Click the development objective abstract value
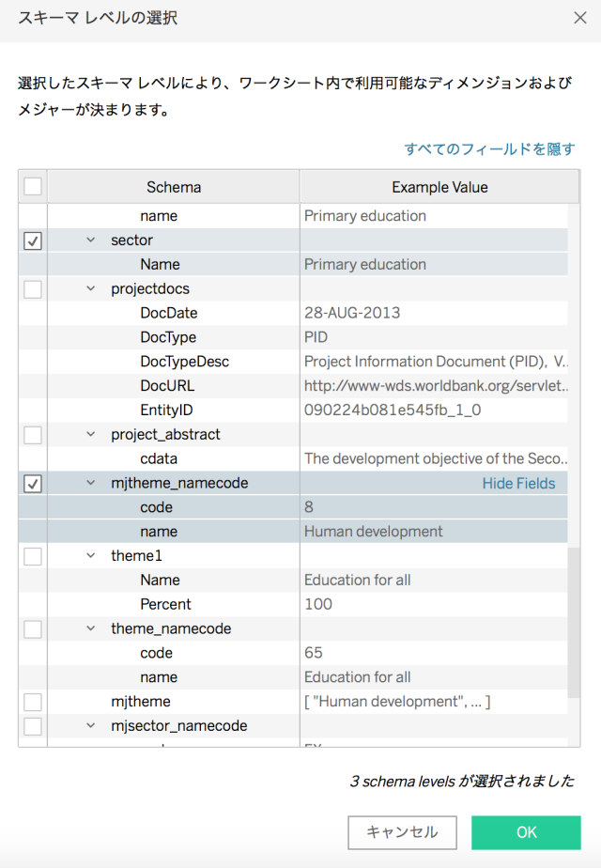 click(436, 459)
